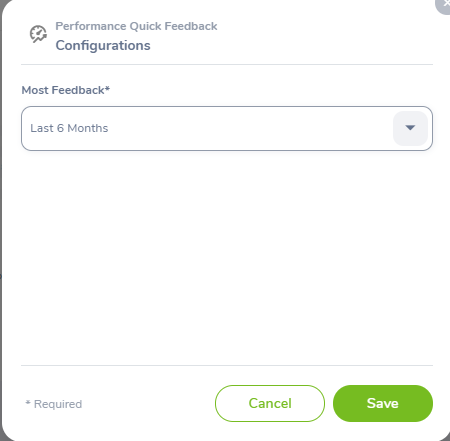Click the speedometer icon beside Configurations
The width and height of the screenshot is (450, 441).
point(38,34)
